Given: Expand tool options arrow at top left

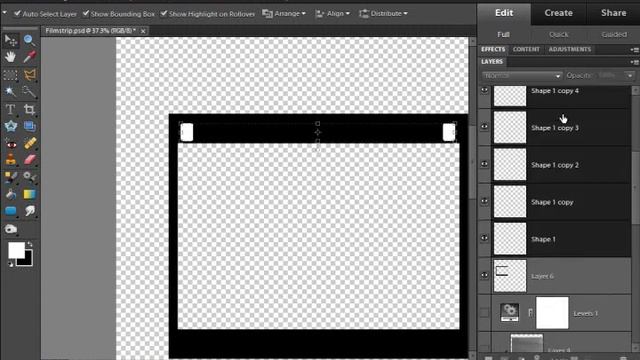Looking at the screenshot, I should tap(4, 13).
